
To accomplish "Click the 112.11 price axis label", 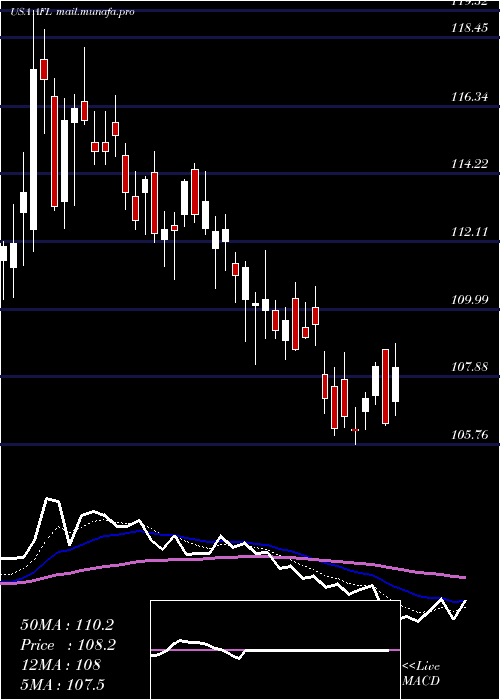I will (x=469, y=232).
